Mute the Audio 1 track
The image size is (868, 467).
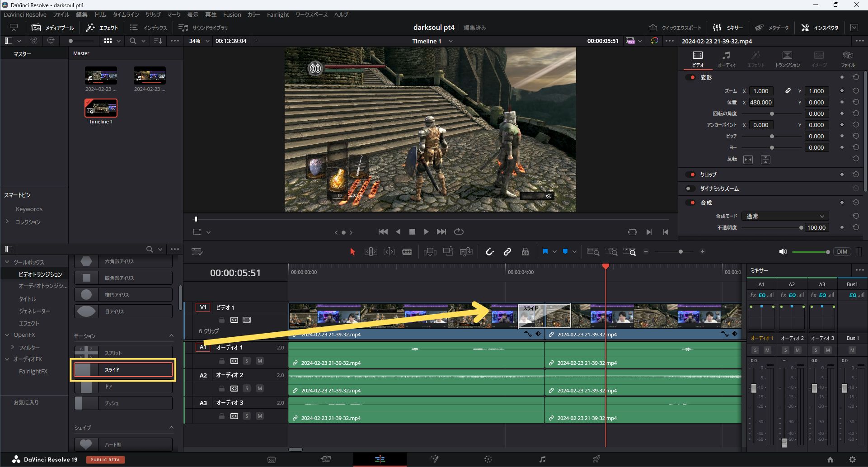260,360
